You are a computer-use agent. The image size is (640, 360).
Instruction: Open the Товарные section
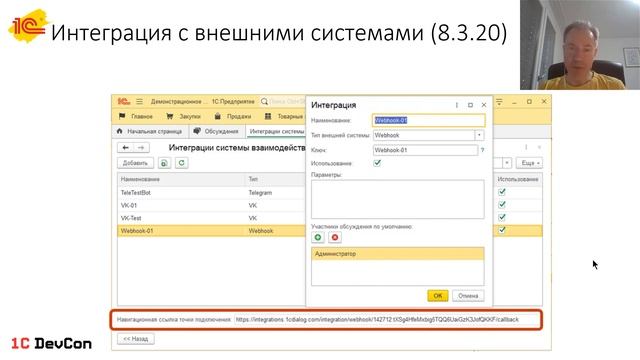click(x=284, y=116)
